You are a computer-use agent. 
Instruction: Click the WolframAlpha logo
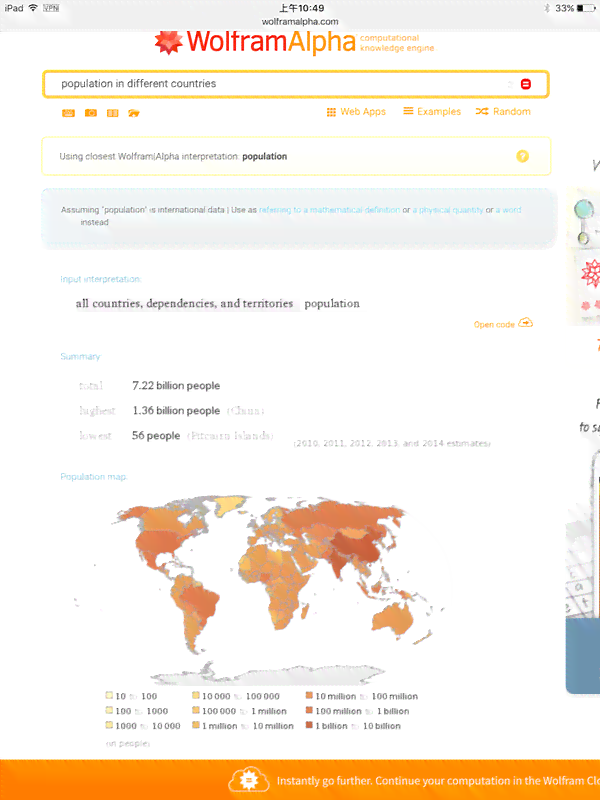pos(255,42)
